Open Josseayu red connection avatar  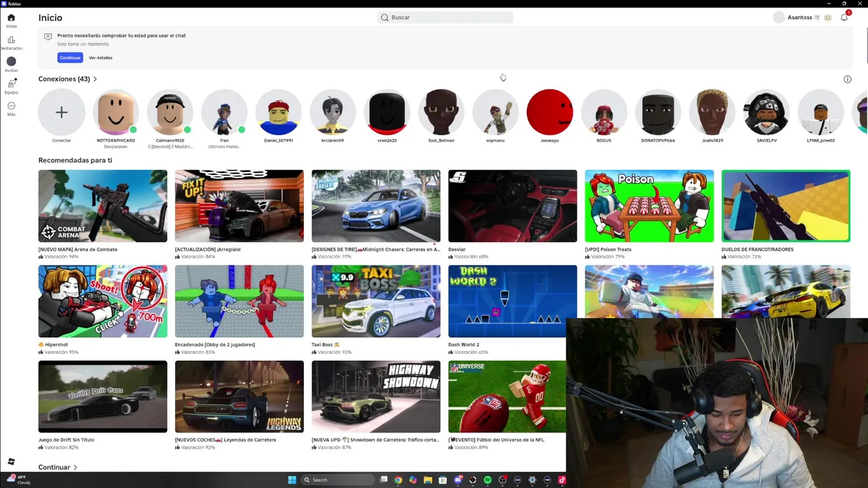click(550, 112)
